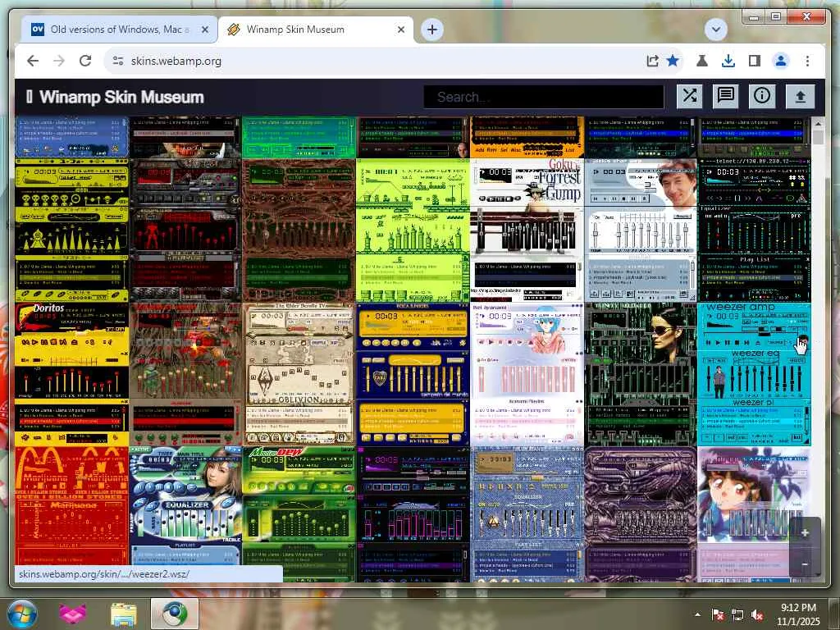
Task: Open the feedback chat bubble icon
Action: 725,97
